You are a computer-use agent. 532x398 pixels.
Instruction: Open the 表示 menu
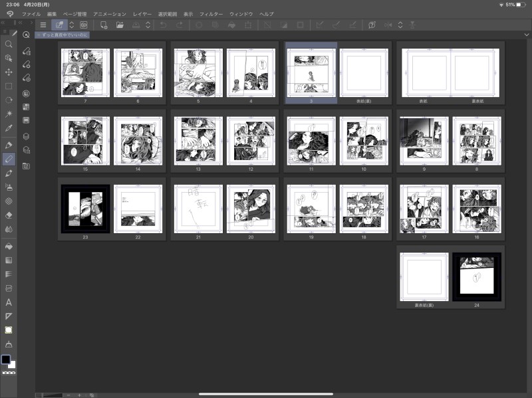click(188, 14)
